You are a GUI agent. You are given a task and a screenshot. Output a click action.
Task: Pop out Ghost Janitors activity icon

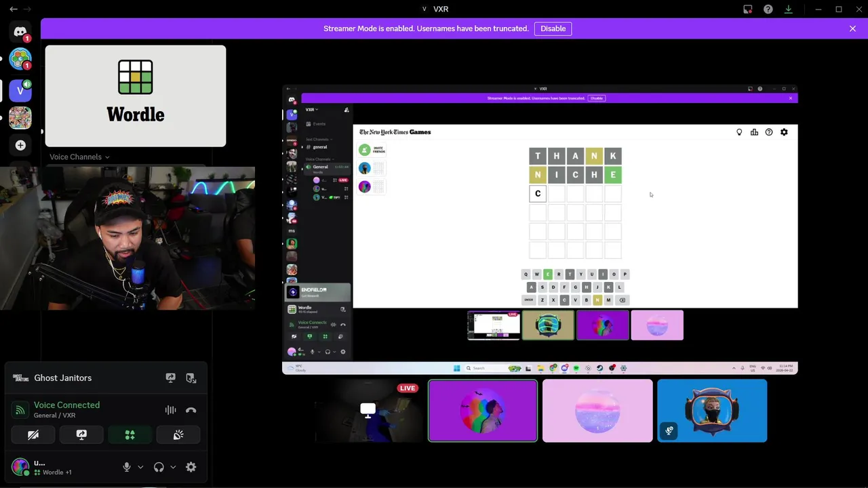pyautogui.click(x=191, y=378)
